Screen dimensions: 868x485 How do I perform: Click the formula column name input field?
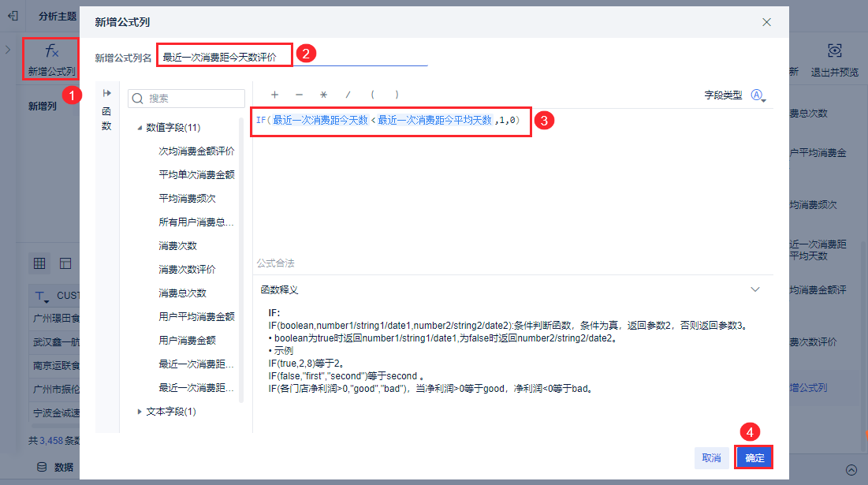tap(292, 57)
